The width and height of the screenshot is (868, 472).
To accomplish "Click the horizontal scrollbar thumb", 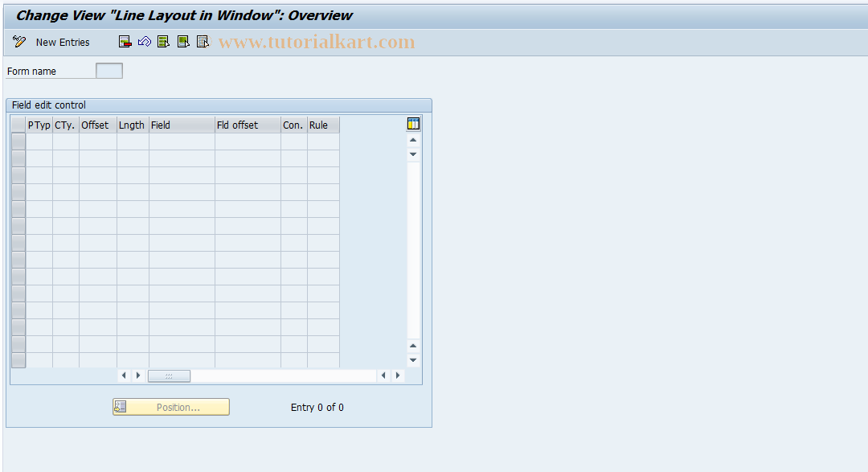I will [169, 376].
